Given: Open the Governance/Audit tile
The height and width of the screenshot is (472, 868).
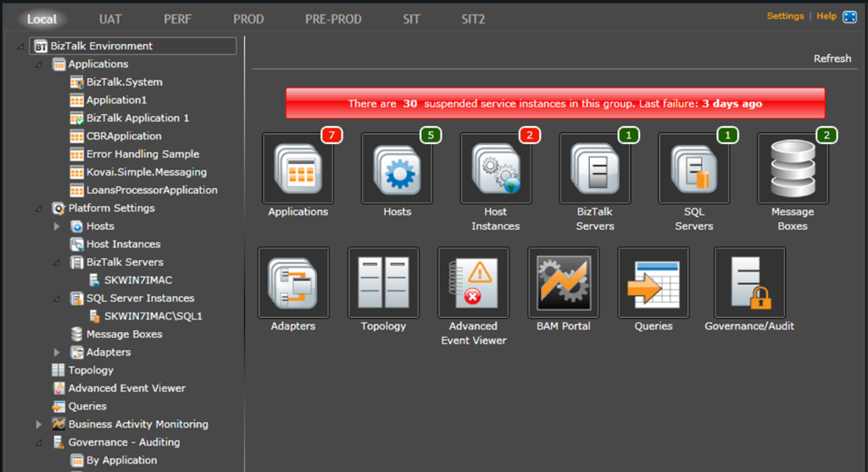Looking at the screenshot, I should tap(749, 283).
